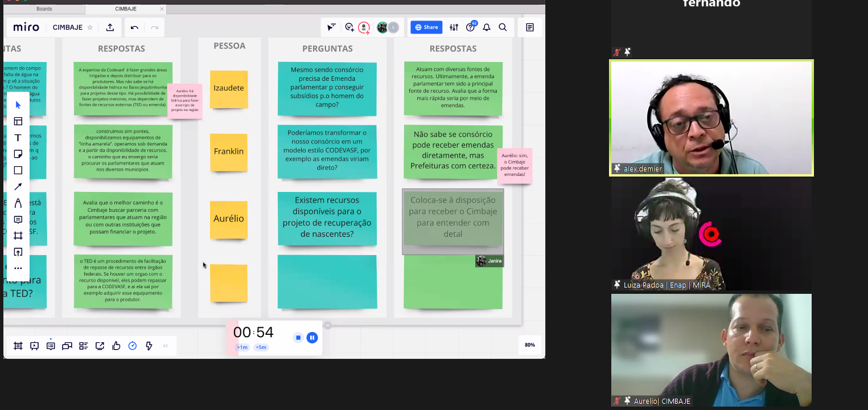Open the Templates tool

pyautogui.click(x=18, y=121)
